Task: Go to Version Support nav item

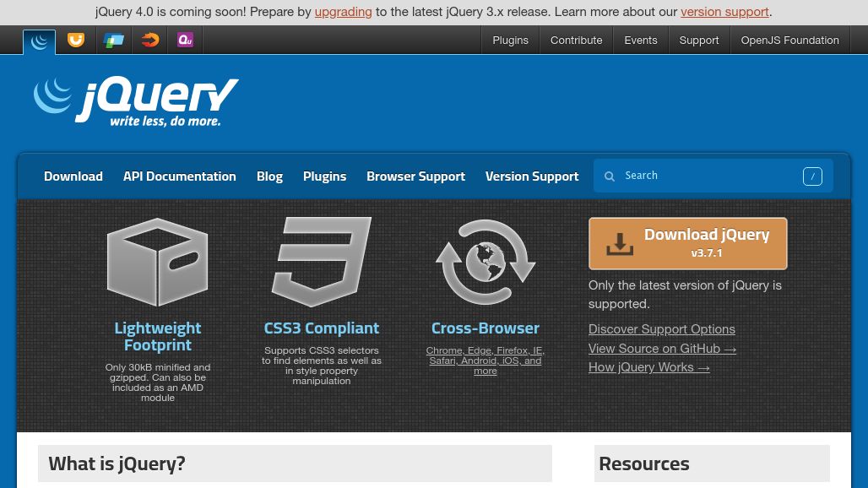Action: pyautogui.click(x=532, y=176)
